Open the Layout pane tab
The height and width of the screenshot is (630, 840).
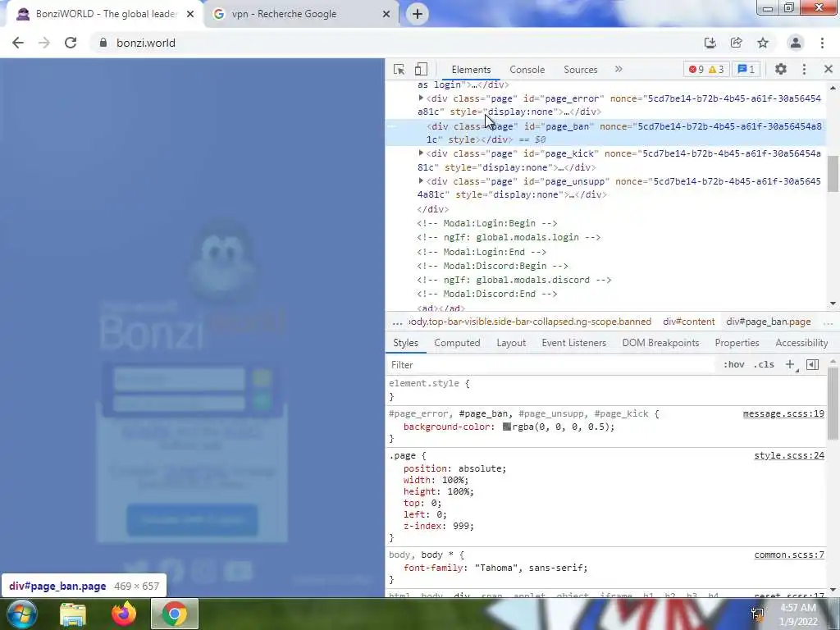coord(511,343)
